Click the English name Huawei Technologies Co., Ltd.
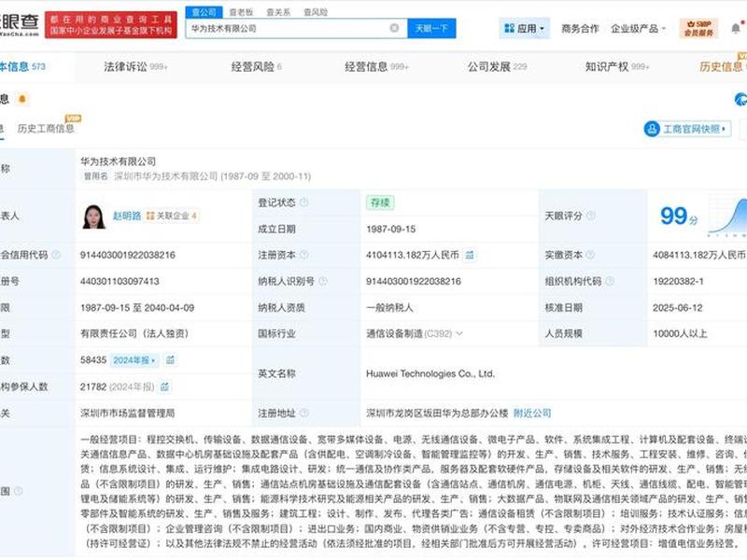The height and width of the screenshot is (560, 747). 430,374
